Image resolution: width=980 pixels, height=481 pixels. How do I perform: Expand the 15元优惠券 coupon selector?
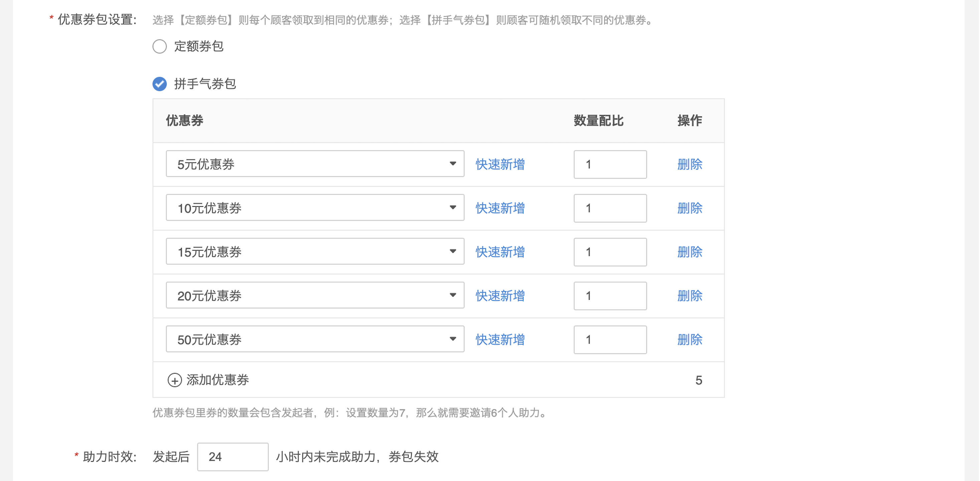(315, 252)
